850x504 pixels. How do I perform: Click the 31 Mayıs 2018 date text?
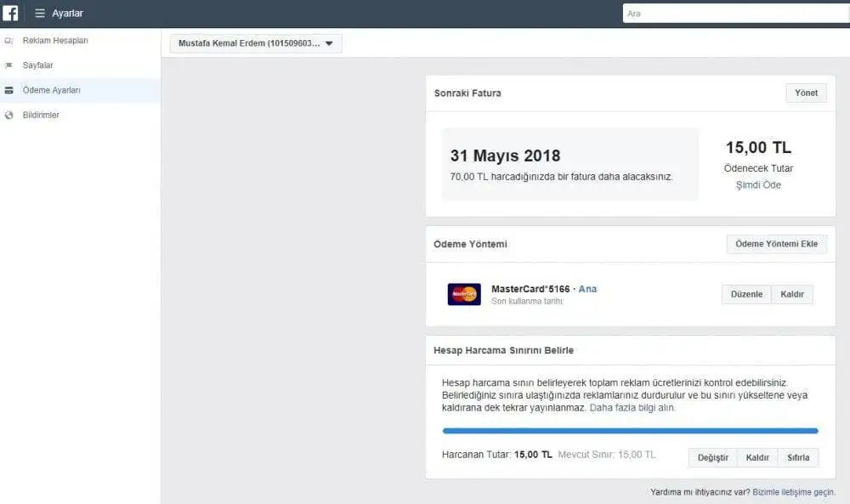point(505,156)
